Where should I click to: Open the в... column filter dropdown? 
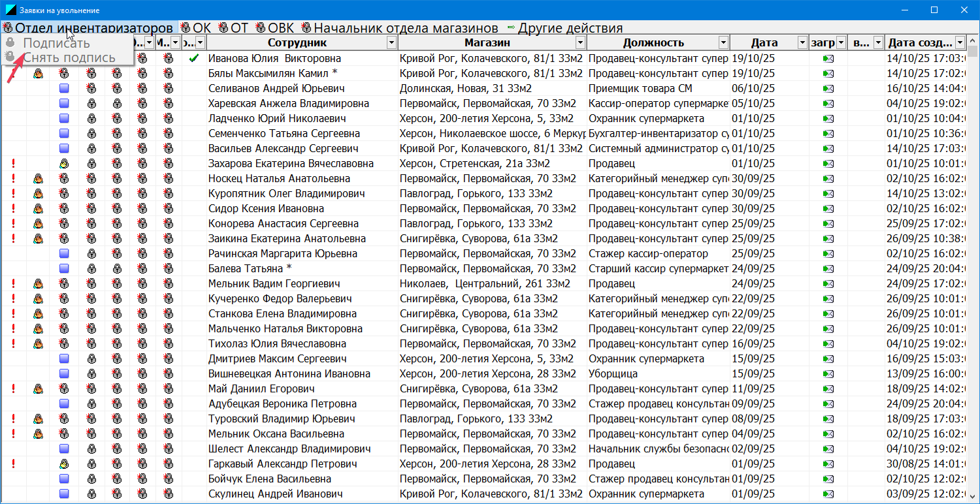pos(877,42)
